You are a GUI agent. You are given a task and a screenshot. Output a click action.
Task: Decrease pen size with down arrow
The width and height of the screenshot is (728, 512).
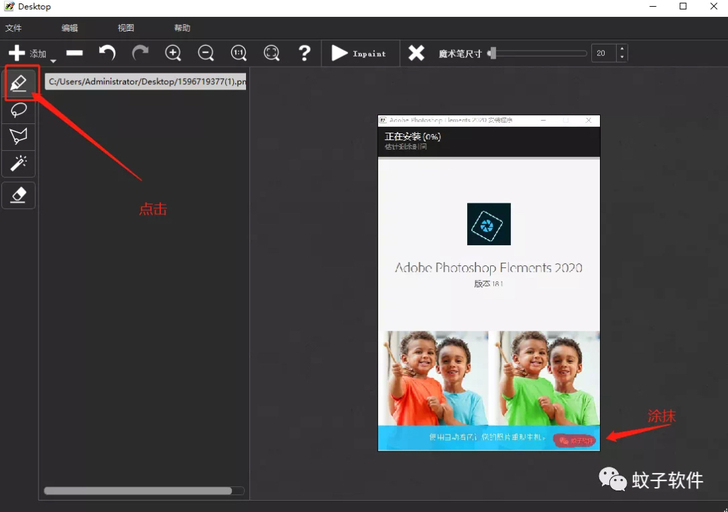(x=622, y=58)
